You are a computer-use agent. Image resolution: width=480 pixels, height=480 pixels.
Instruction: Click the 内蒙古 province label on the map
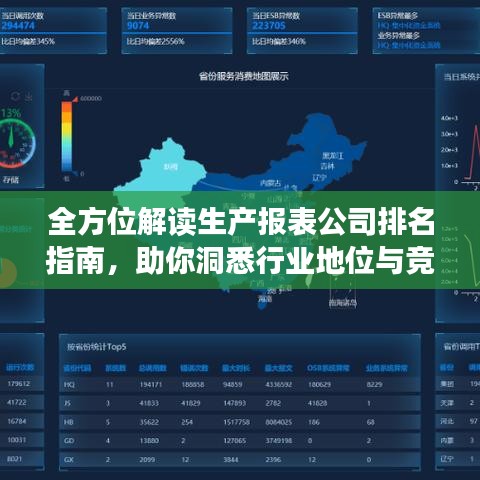click(x=270, y=183)
